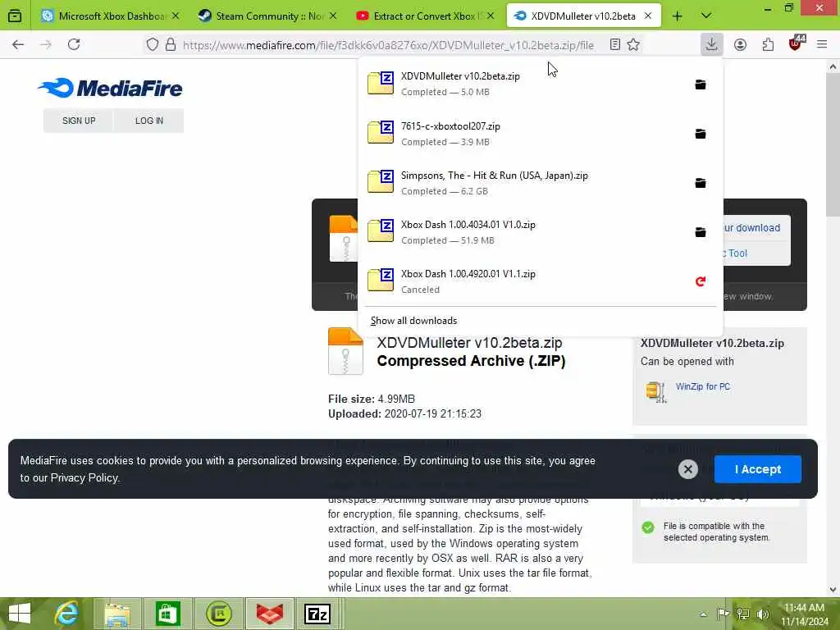Bookmark this page with star icon
The height and width of the screenshot is (630, 840).
pyautogui.click(x=634, y=44)
